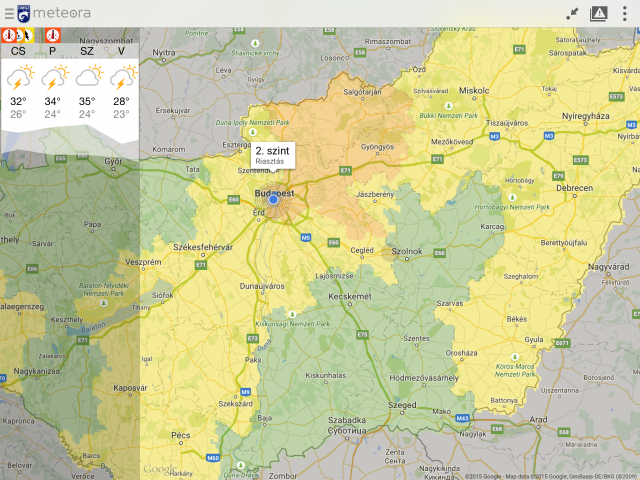Tap the M5 motorway shield
Screen dimensions: 640x480
(x=306, y=237)
